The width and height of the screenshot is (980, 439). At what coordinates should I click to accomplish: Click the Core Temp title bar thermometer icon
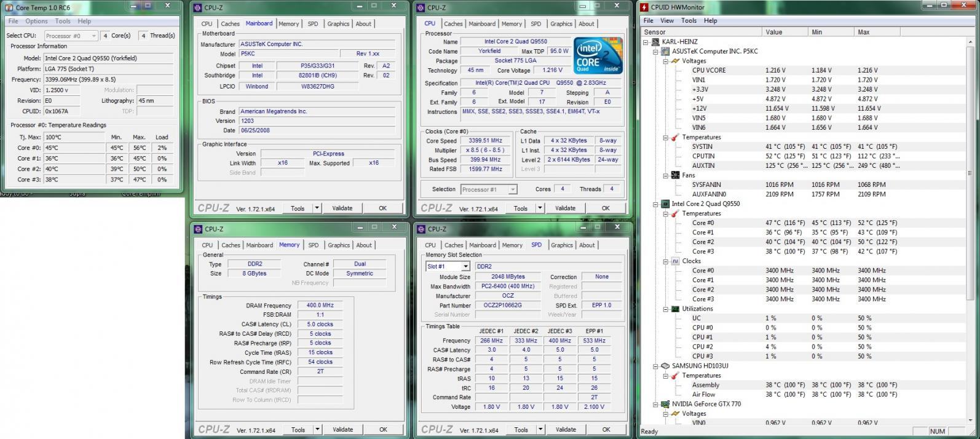(x=9, y=7)
